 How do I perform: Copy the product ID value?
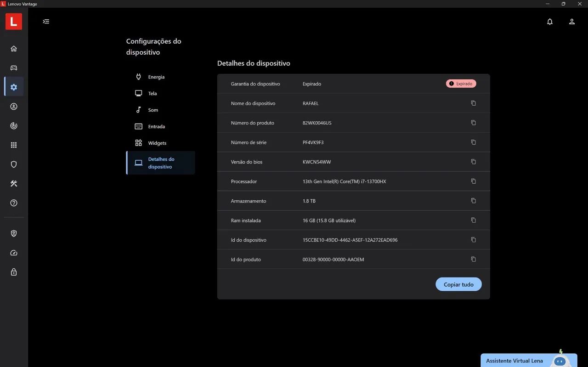(474, 260)
